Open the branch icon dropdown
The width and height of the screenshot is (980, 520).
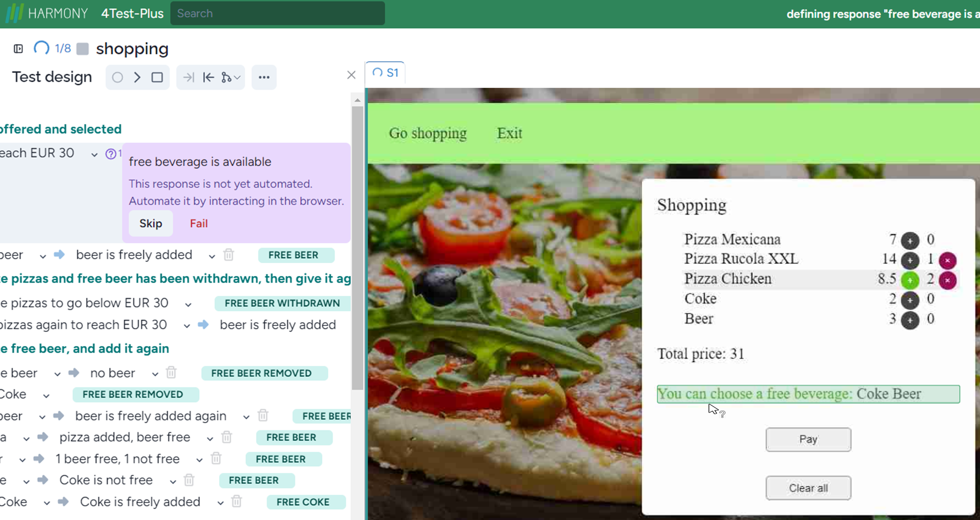(230, 77)
